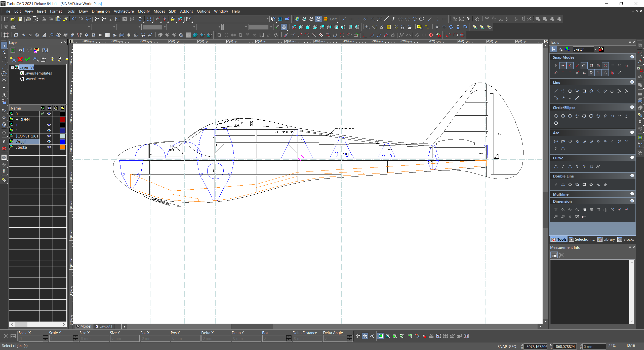Open the Architecture menu

click(x=124, y=11)
